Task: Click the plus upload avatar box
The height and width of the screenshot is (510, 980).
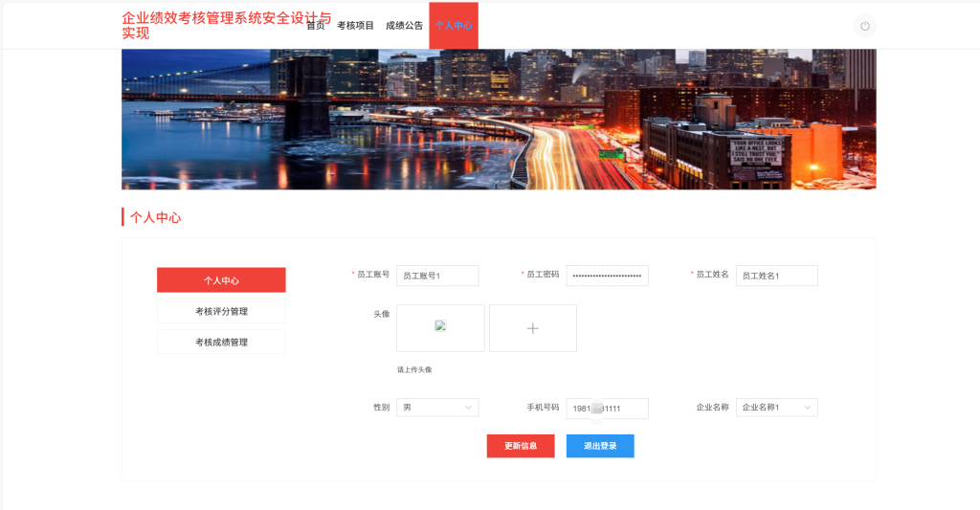Action: point(532,328)
